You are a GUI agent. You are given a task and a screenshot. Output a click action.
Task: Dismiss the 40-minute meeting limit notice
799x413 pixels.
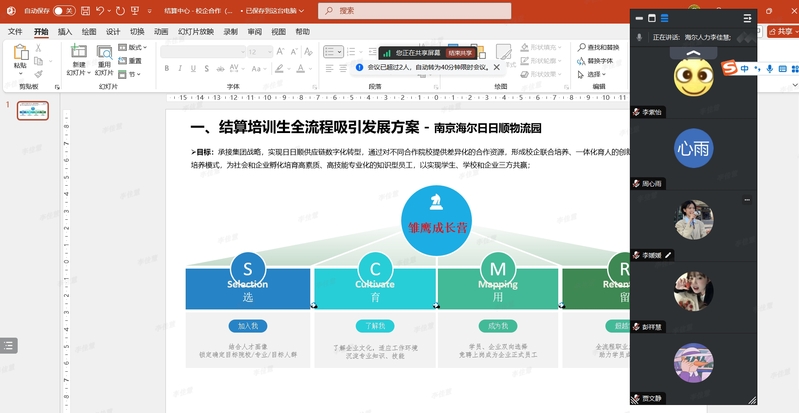click(496, 67)
